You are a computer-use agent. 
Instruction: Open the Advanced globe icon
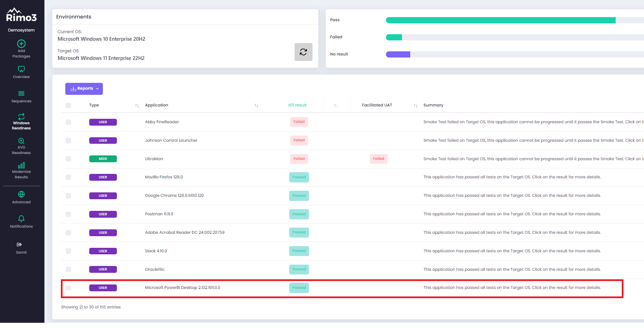coord(21,194)
